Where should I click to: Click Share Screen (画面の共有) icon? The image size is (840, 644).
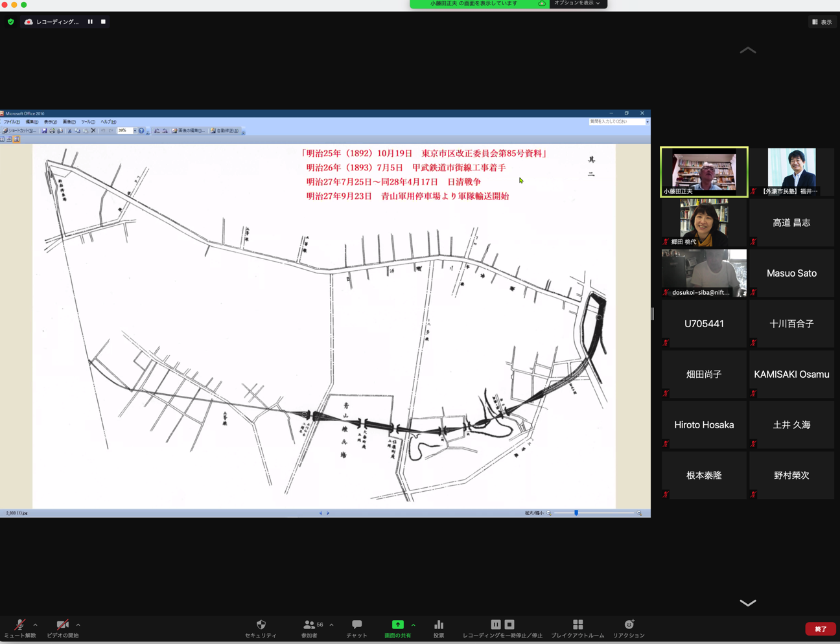397,625
